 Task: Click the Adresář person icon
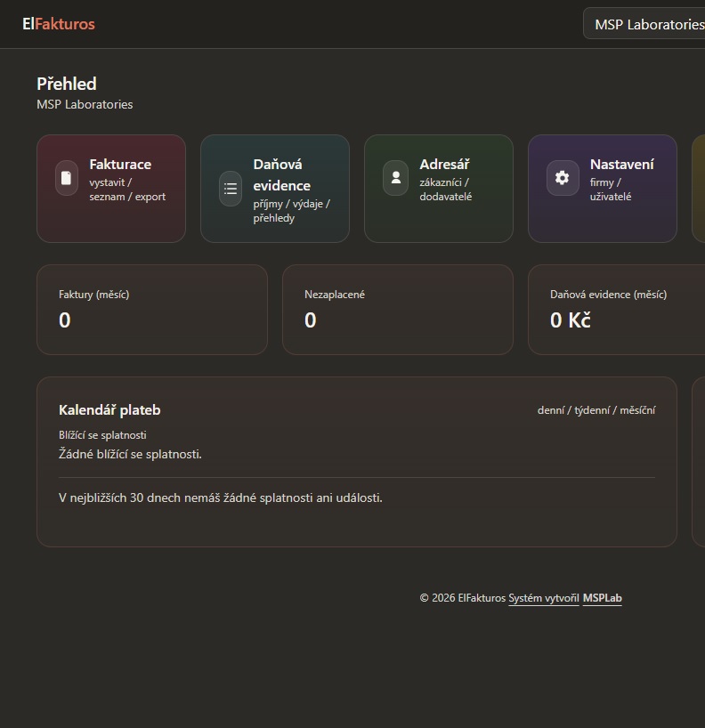tap(396, 178)
